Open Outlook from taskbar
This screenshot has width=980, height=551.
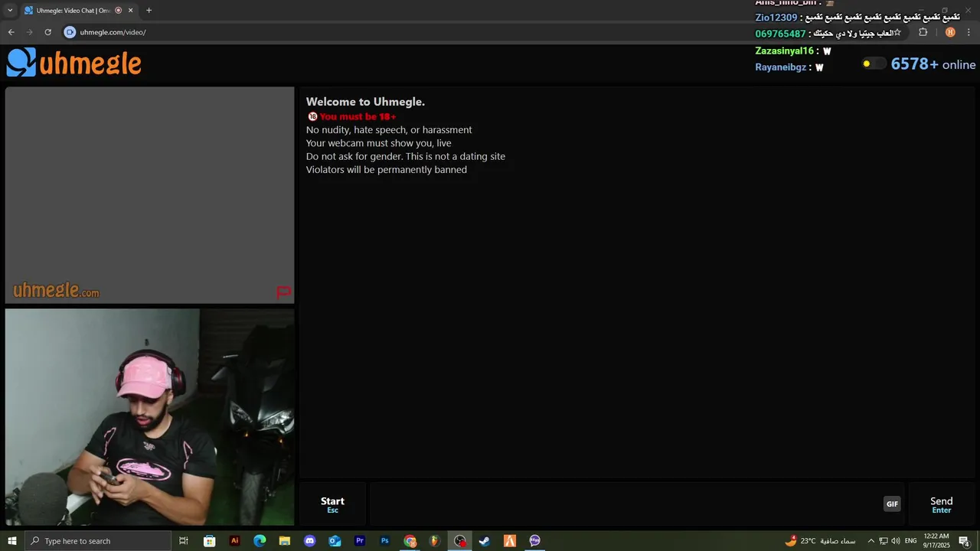[335, 541]
